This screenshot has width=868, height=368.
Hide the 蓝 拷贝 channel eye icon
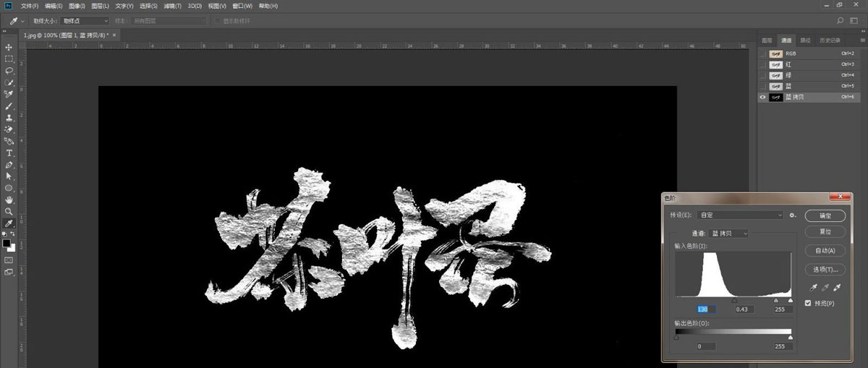pos(763,97)
